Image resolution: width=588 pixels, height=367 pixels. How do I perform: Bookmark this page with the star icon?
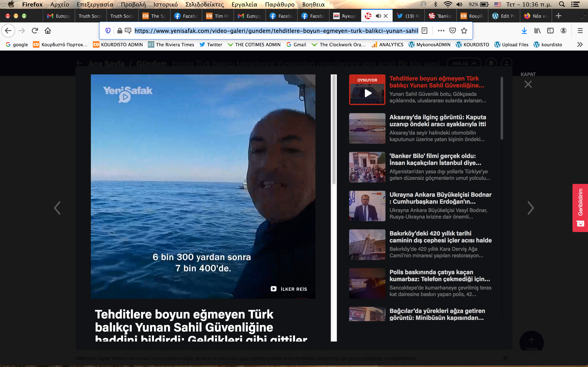[464, 31]
